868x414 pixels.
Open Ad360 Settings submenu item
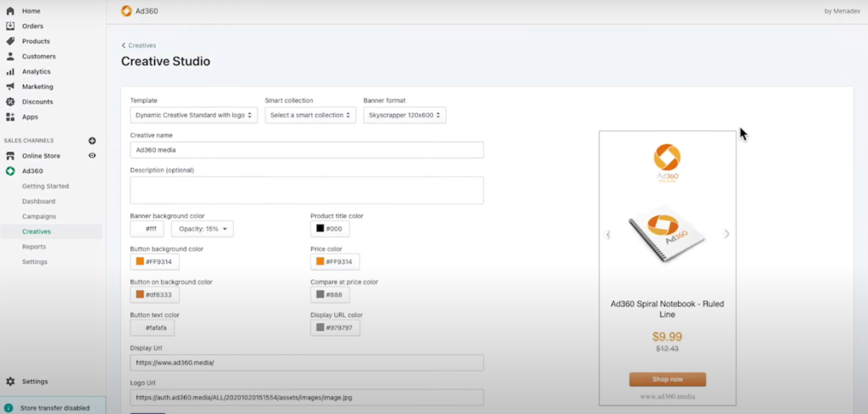click(35, 261)
